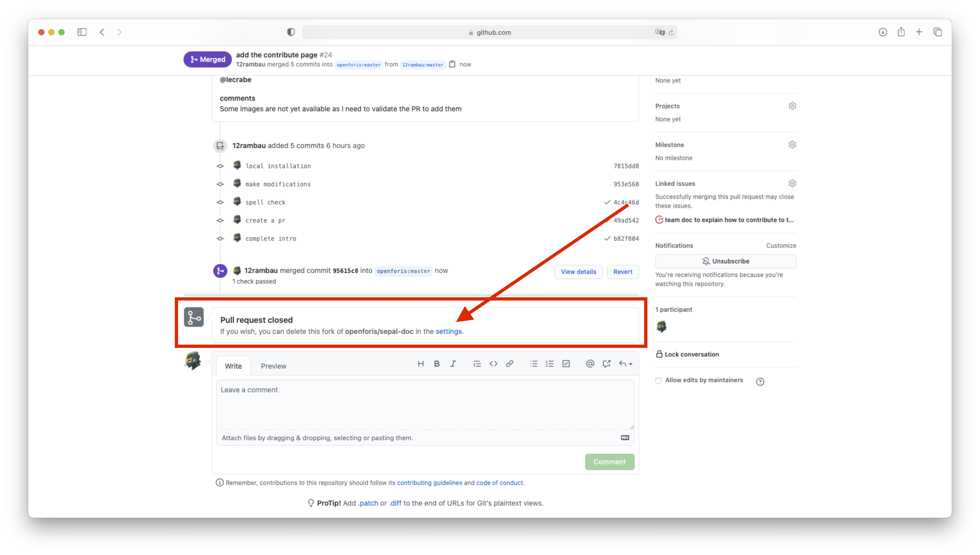This screenshot has width=980, height=555.
Task: Click the mention user @ icon
Action: (x=590, y=364)
